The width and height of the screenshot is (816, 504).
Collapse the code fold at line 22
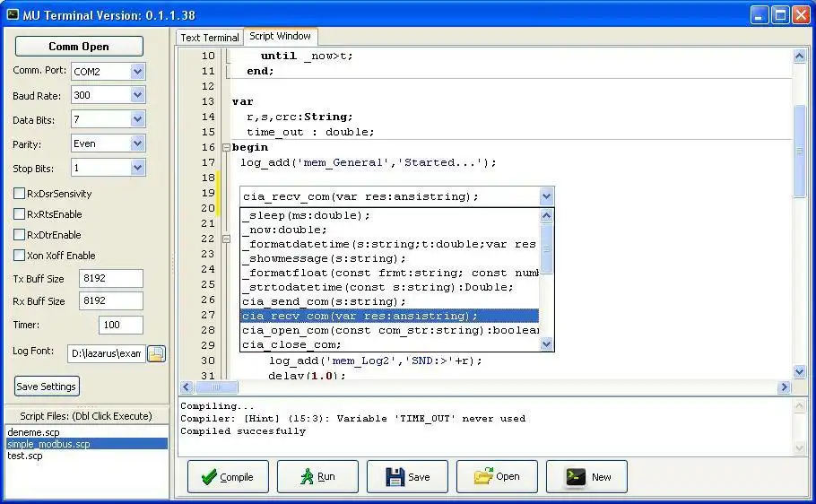pyautogui.click(x=226, y=239)
